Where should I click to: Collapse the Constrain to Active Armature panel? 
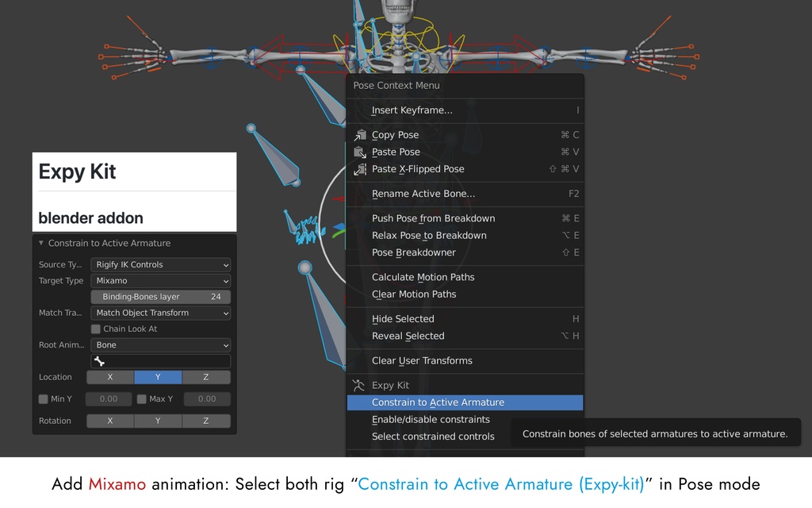(x=41, y=243)
